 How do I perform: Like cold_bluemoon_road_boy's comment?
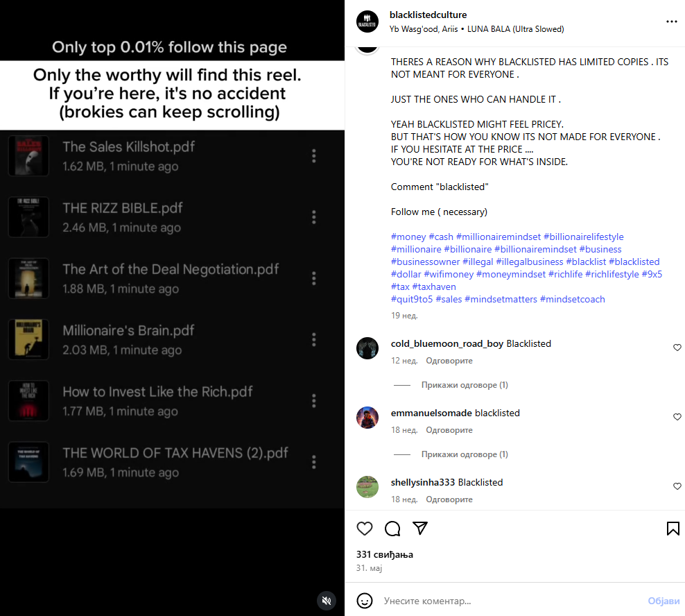[677, 348]
